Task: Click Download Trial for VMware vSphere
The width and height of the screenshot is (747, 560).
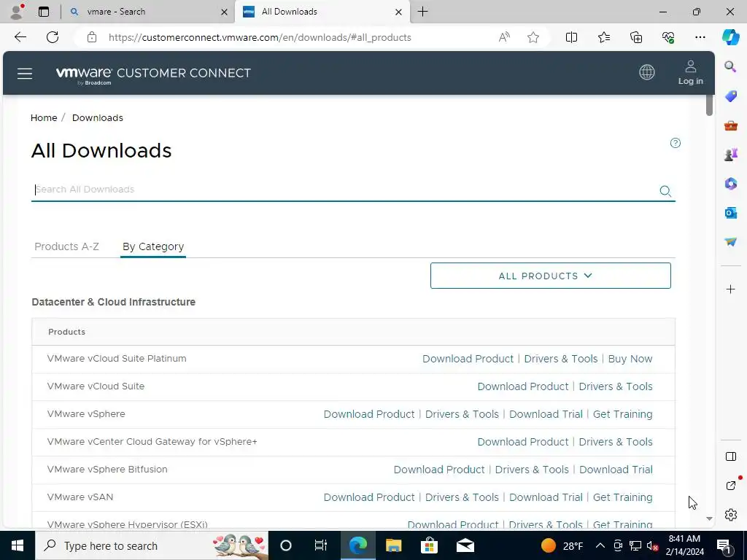Action: point(546,414)
